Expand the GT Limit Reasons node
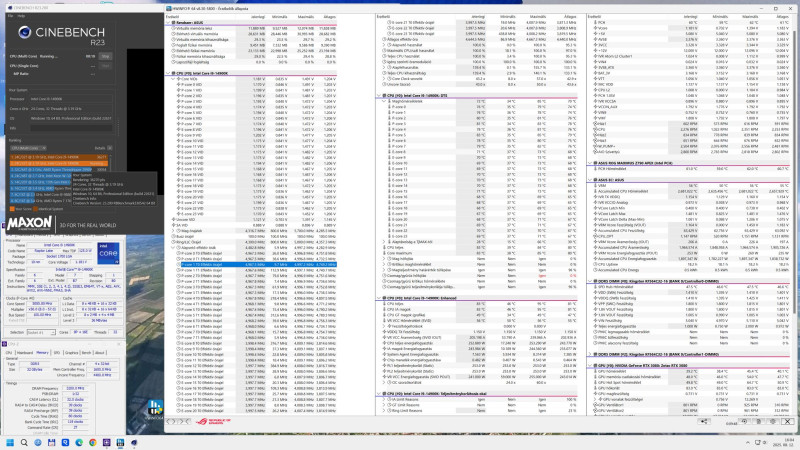This screenshot has width=800, height=450. point(384,405)
